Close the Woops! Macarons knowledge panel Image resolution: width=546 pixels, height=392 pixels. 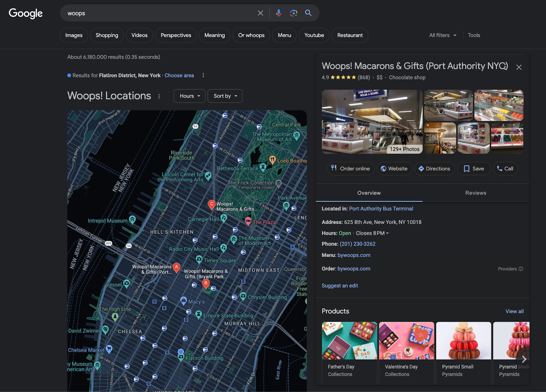point(519,67)
